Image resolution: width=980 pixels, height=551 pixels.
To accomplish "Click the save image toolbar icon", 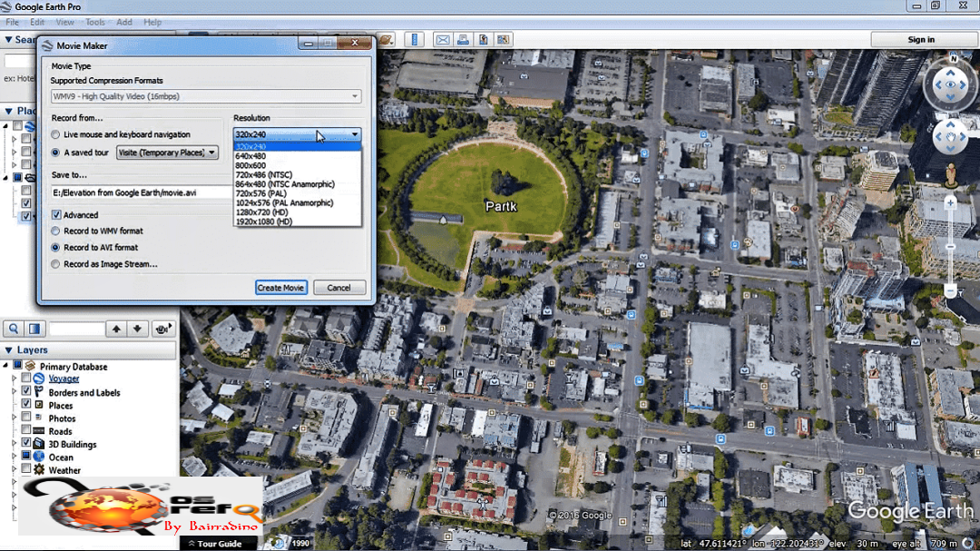I will click(483, 40).
